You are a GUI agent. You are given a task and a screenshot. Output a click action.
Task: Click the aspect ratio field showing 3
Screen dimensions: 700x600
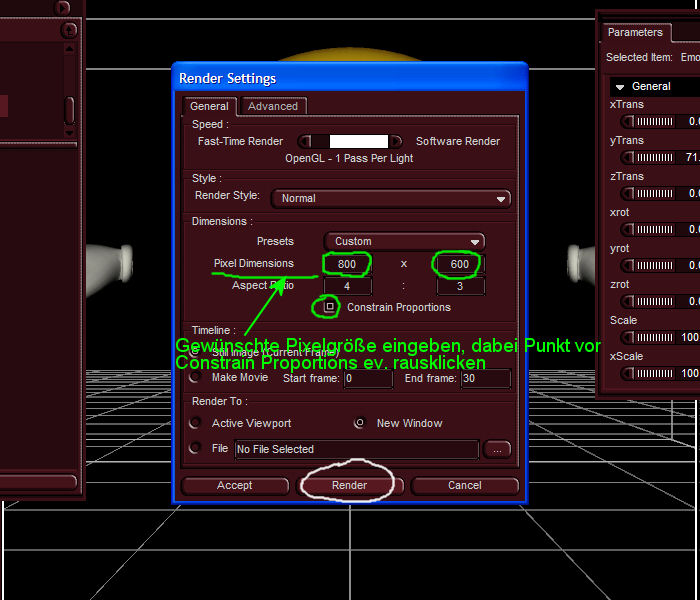pyautogui.click(x=460, y=286)
